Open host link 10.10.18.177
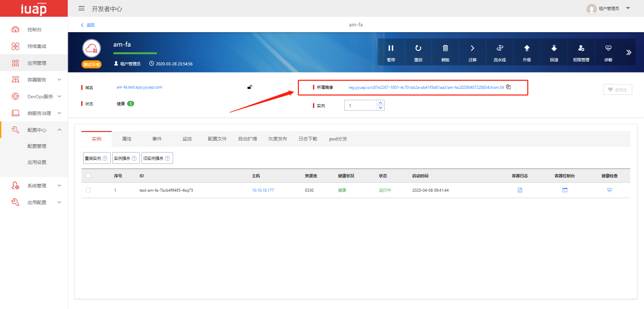The height and width of the screenshot is (309, 644). coord(263,190)
